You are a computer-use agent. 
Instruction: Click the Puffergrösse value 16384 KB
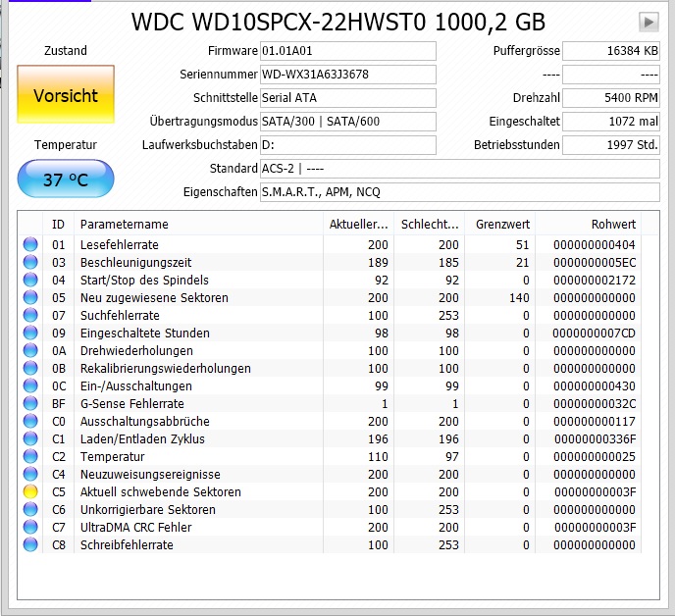pos(611,51)
